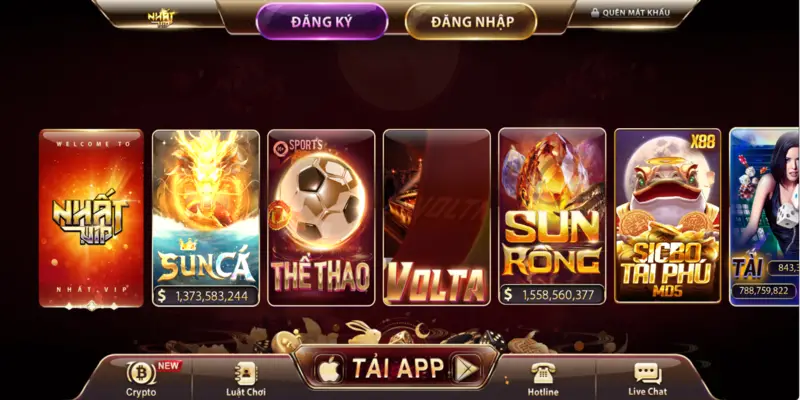Open the Tài Xỉu dealer game card
Image resolution: width=800 pixels, height=400 pixels.
[x=764, y=217]
